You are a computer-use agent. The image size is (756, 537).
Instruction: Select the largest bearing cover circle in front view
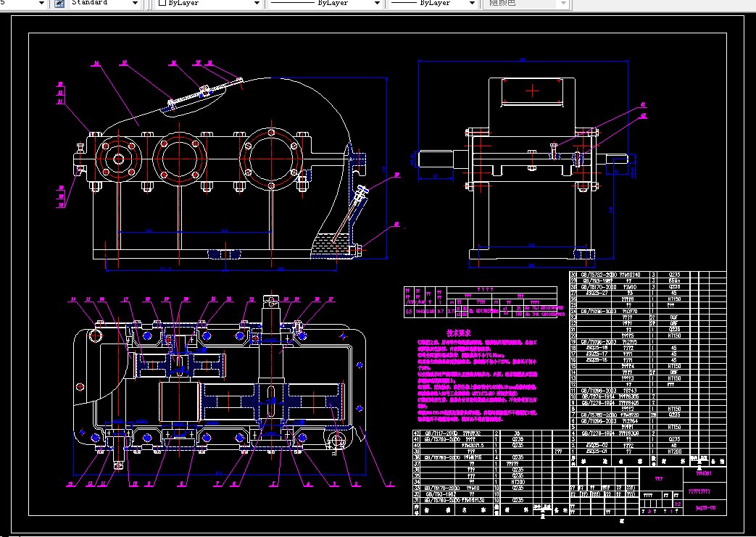[x=271, y=159]
